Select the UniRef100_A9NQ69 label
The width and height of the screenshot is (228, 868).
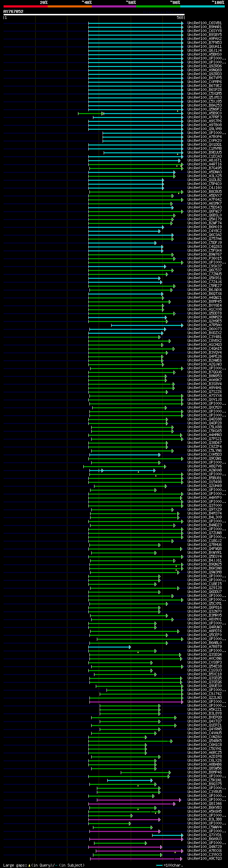click(204, 70)
